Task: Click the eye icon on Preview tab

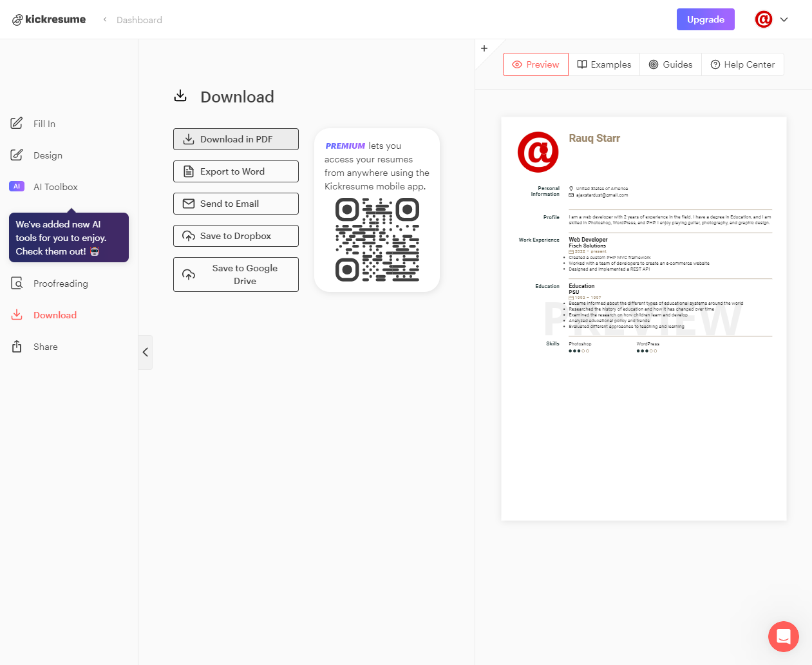Action: click(x=517, y=64)
